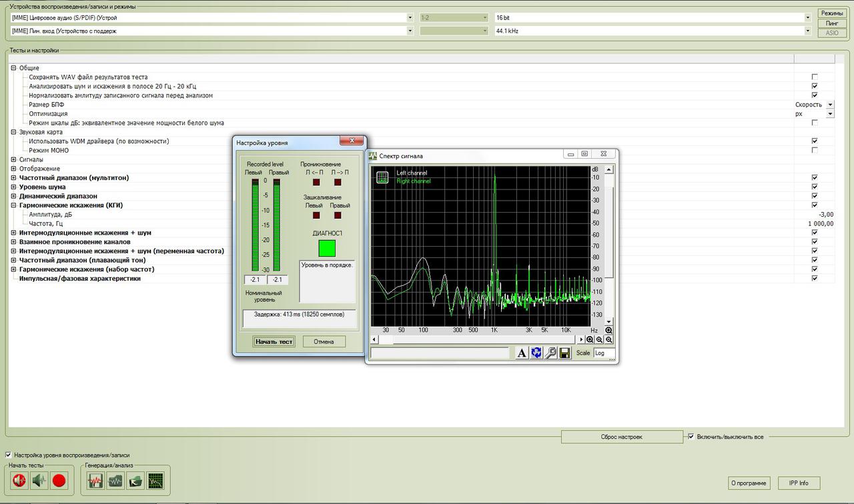Click the red record-only test button
The width and height of the screenshot is (854, 504).
click(x=59, y=479)
